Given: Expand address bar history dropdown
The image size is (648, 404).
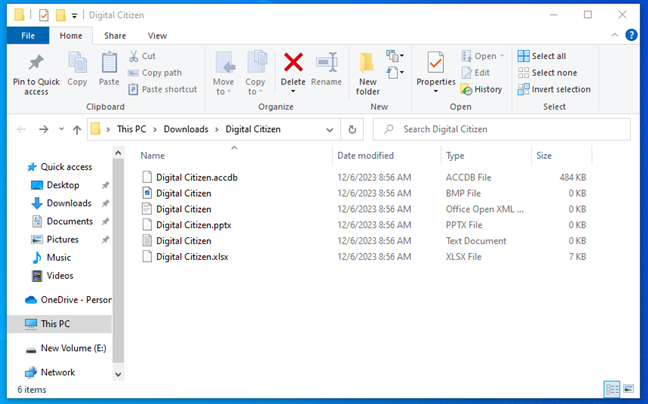Looking at the screenshot, I should coord(329,130).
